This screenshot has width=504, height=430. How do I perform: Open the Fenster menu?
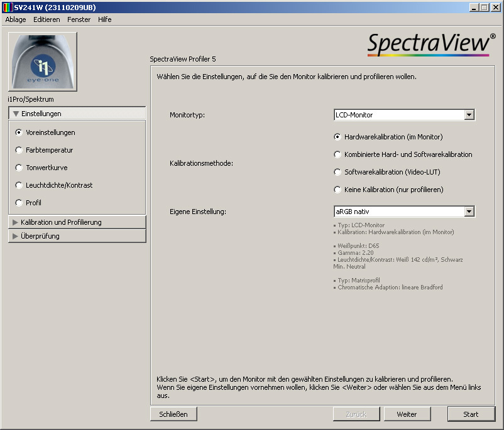pyautogui.click(x=79, y=19)
